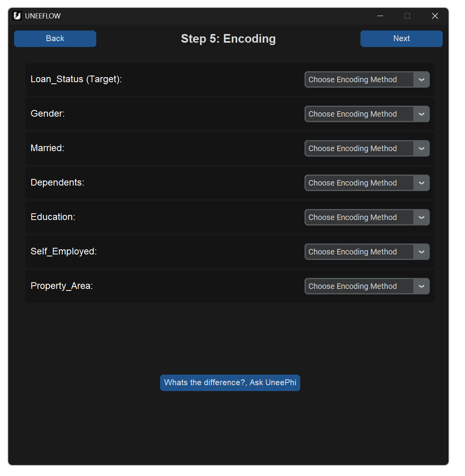Expand the Property_Area encoding dropdown arrow

coord(422,286)
